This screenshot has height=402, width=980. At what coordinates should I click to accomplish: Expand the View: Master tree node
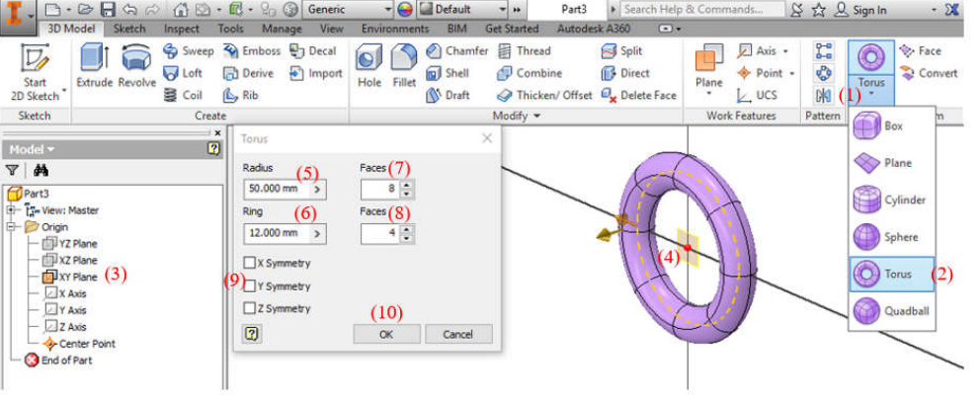tap(11, 210)
